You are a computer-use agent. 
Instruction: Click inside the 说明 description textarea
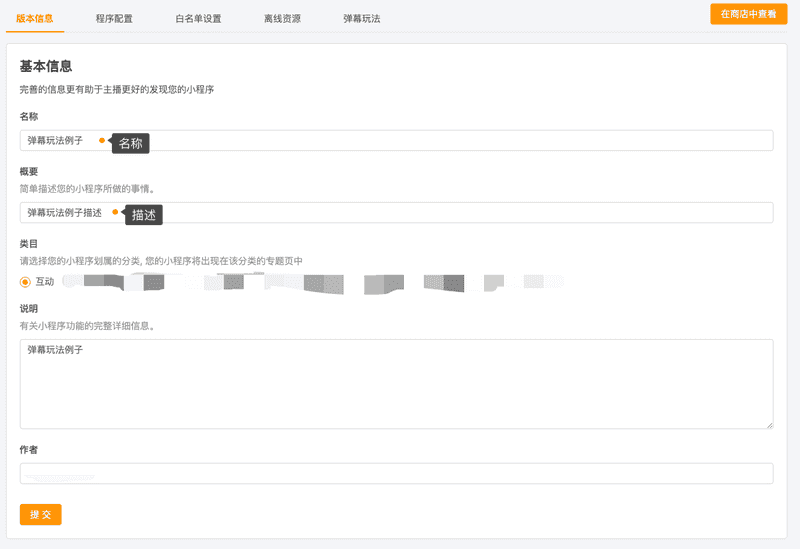[x=396, y=384]
